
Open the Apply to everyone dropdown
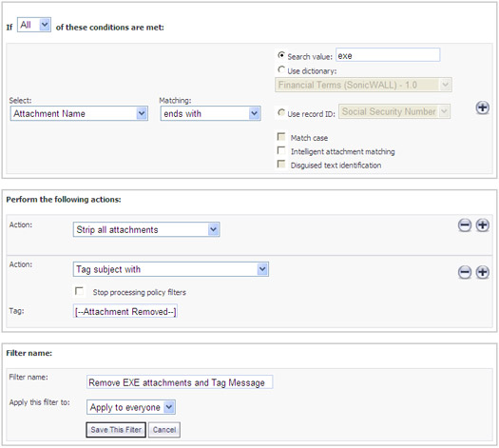click(131, 407)
